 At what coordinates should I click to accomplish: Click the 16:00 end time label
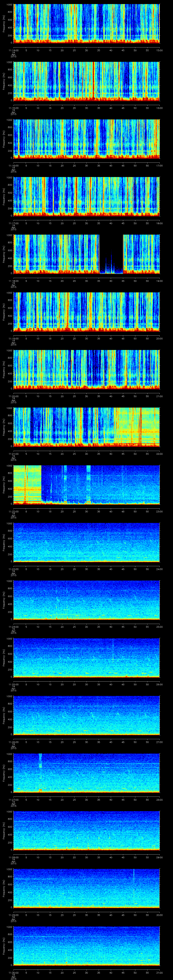[x=160, y=108]
